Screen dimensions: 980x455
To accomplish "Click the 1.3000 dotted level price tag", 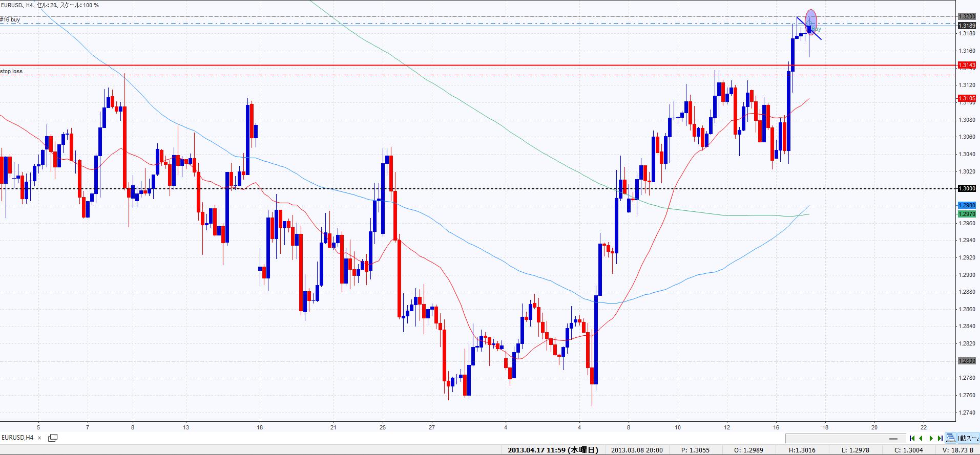I will (967, 188).
